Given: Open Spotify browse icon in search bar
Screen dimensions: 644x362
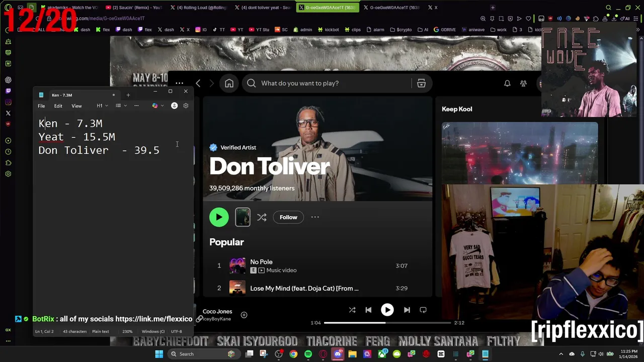Looking at the screenshot, I should pos(421,83).
